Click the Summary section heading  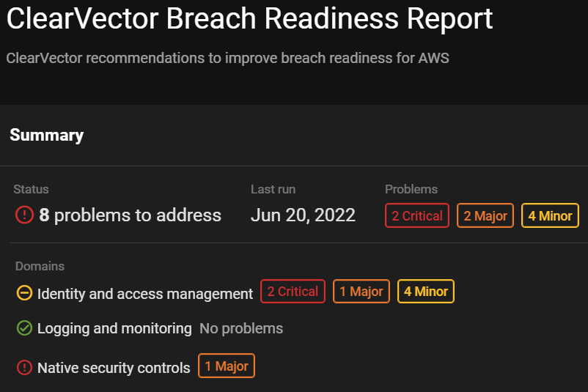[x=46, y=135]
